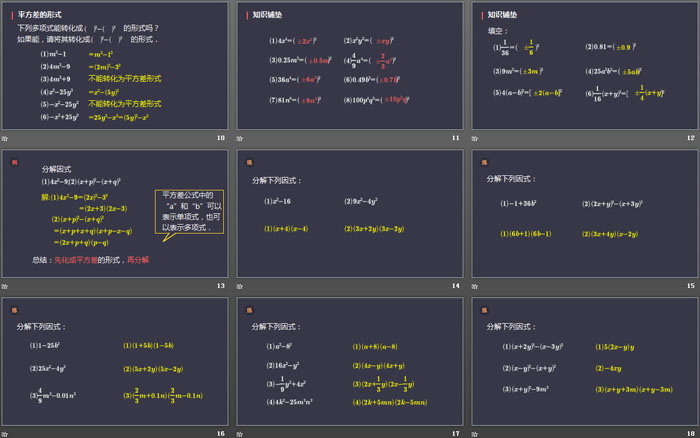Click the slide number label "13"
700x438 pixels.
pos(221,286)
